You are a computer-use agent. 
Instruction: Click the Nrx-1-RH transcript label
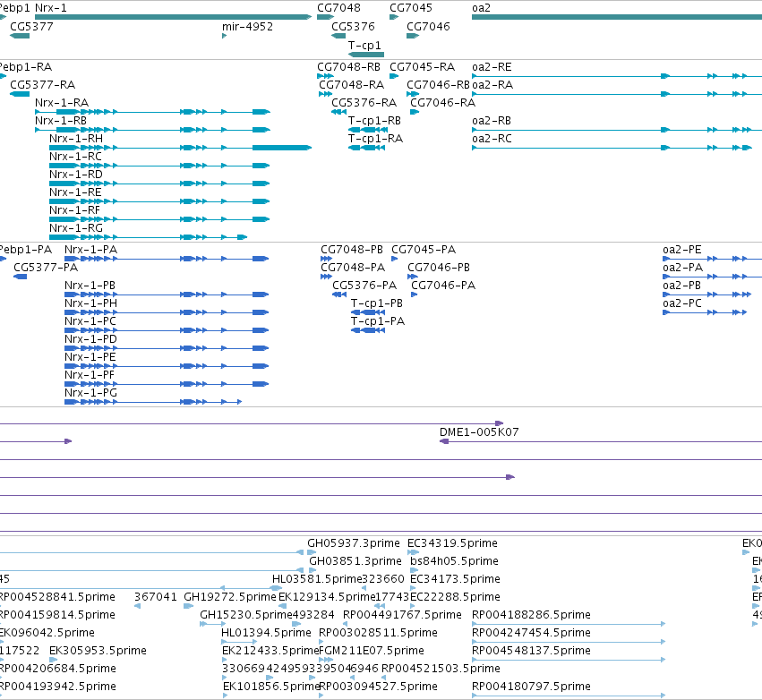point(76,139)
